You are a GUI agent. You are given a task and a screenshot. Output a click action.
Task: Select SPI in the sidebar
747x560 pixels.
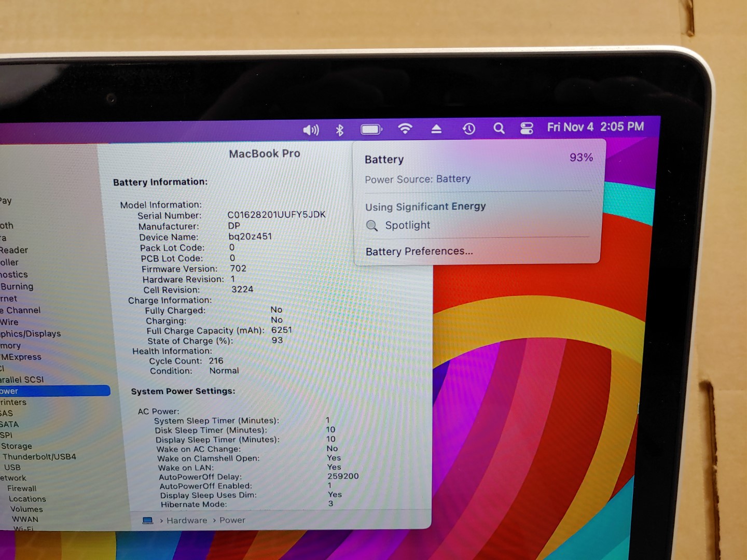click(6, 435)
